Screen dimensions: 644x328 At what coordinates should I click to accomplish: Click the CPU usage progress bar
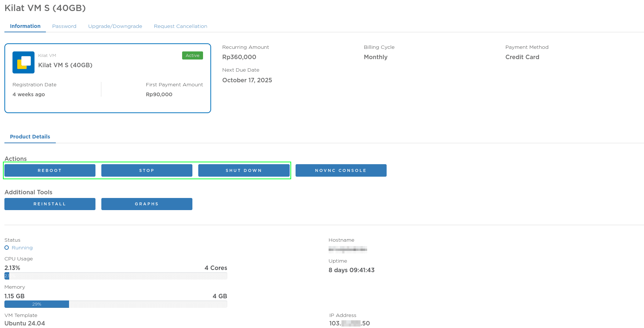point(116,276)
